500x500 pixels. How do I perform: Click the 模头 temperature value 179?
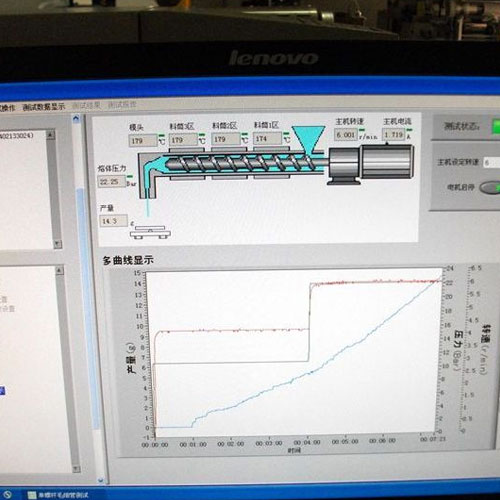[142, 141]
